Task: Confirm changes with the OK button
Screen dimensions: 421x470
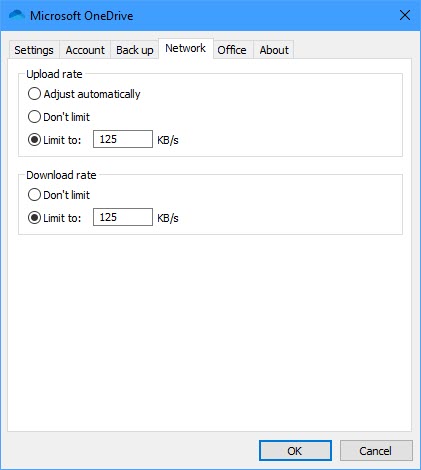Action: click(295, 451)
